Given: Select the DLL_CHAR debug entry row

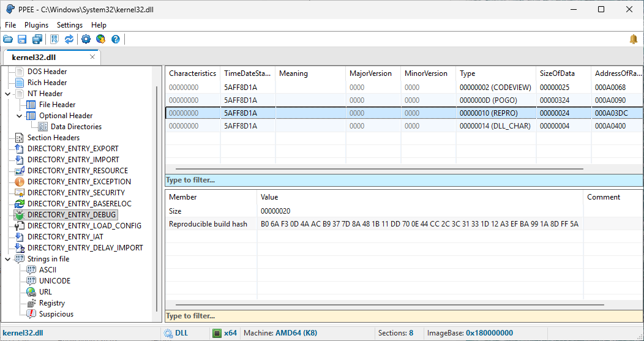Looking at the screenshot, I should 404,126.
